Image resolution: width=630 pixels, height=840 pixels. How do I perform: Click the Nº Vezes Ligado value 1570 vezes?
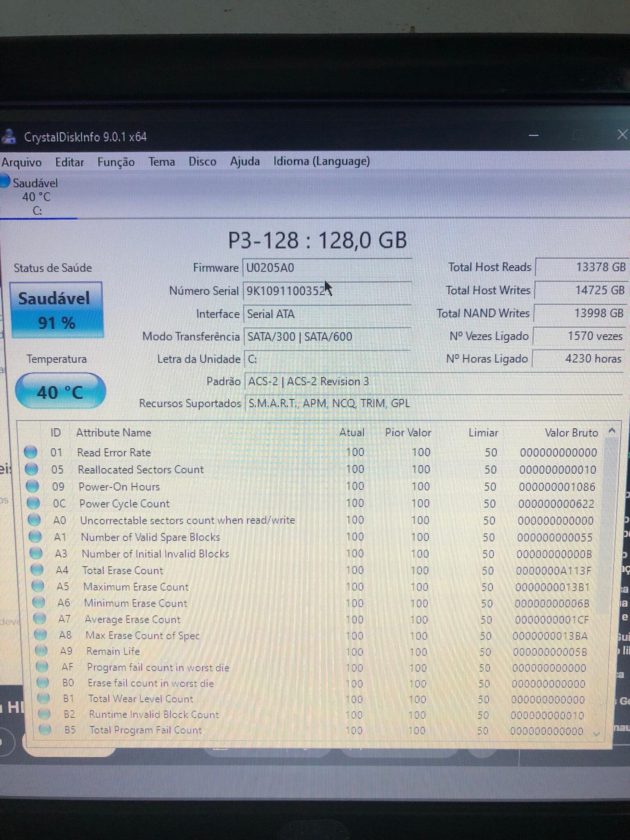(x=579, y=336)
